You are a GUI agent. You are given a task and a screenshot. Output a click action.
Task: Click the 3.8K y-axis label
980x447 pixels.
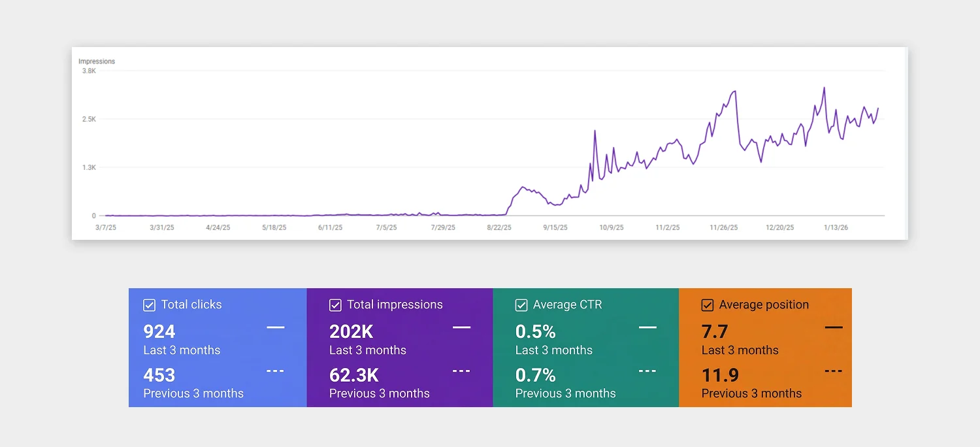tap(89, 71)
